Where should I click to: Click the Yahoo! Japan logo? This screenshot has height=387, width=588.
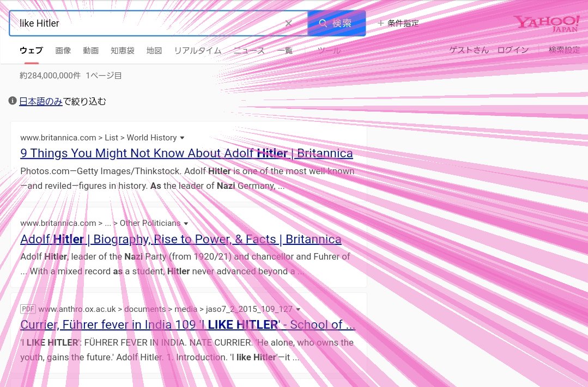tap(547, 23)
